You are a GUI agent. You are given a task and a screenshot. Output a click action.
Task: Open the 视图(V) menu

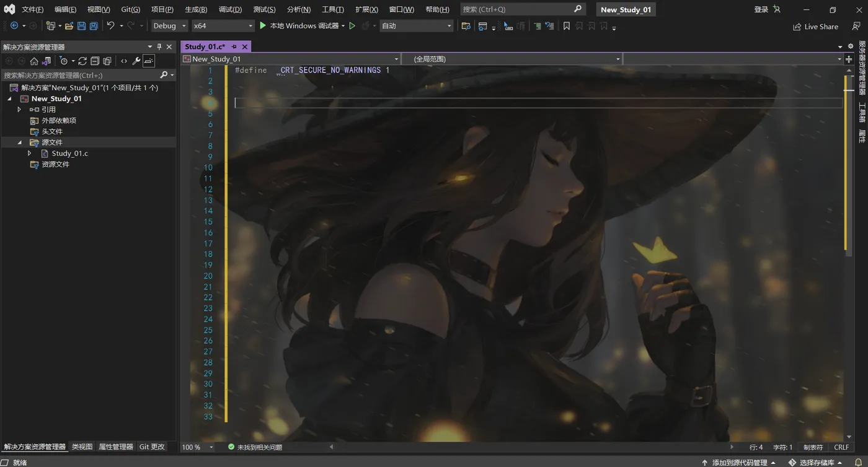click(99, 9)
